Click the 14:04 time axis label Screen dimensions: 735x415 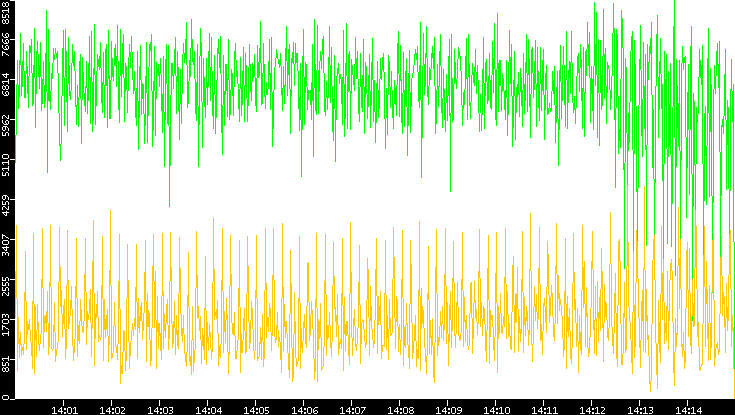tap(208, 410)
